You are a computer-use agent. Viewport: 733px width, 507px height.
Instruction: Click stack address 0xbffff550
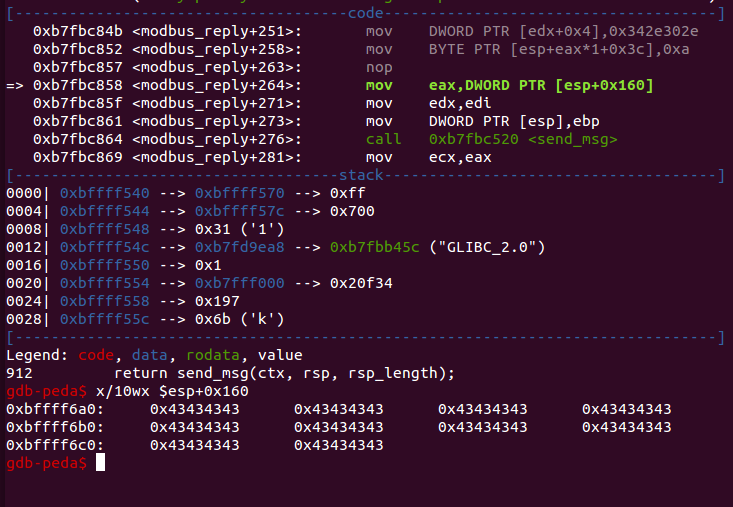click(x=105, y=265)
